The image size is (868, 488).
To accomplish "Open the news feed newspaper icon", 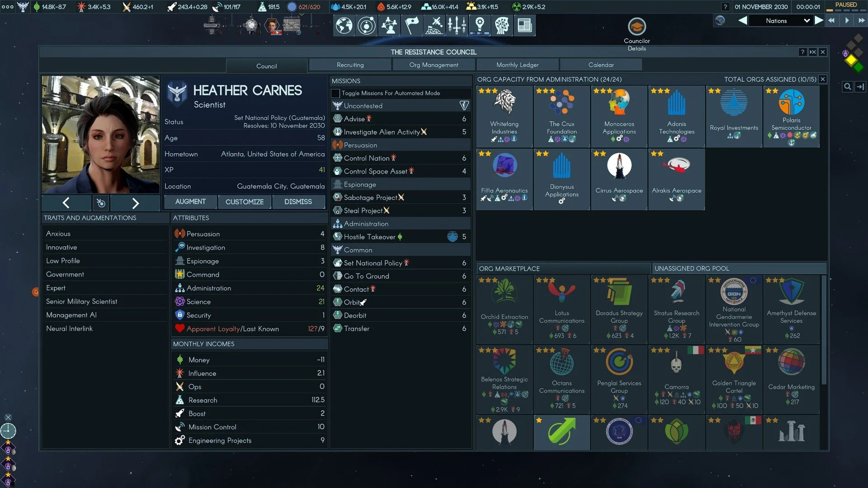I will (524, 25).
